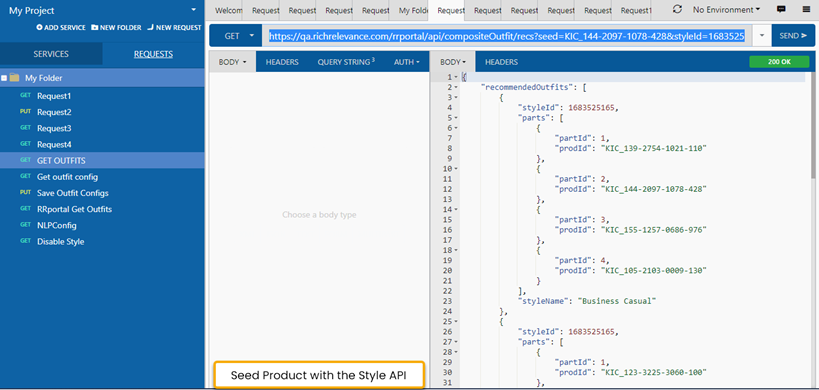Send the request with SEND button

click(x=793, y=36)
